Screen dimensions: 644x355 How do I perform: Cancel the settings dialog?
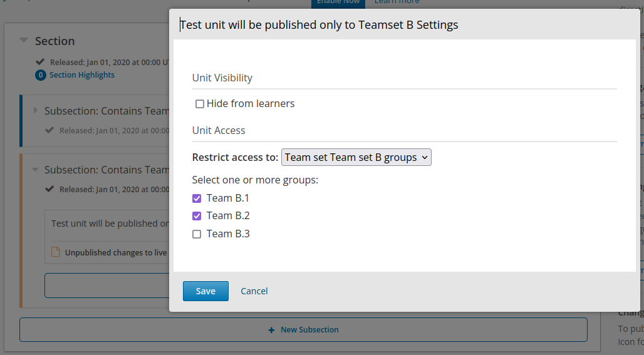[x=254, y=291]
